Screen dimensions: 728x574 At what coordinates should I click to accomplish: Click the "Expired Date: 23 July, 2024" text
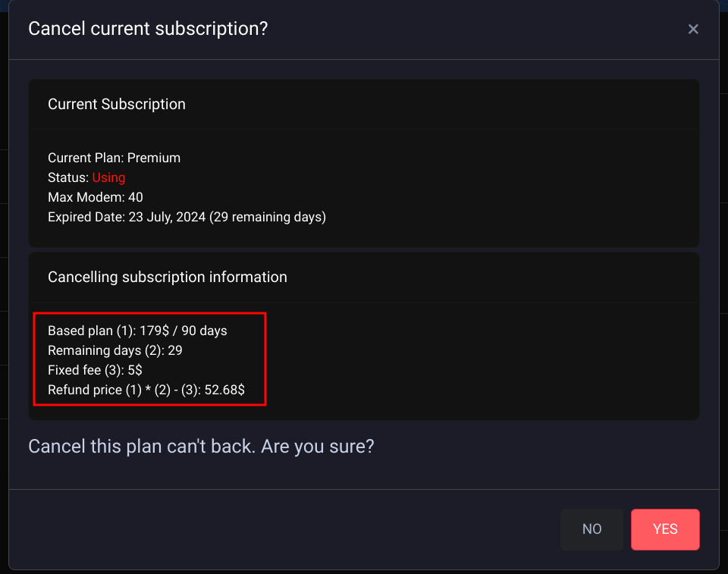pyautogui.click(x=137, y=217)
